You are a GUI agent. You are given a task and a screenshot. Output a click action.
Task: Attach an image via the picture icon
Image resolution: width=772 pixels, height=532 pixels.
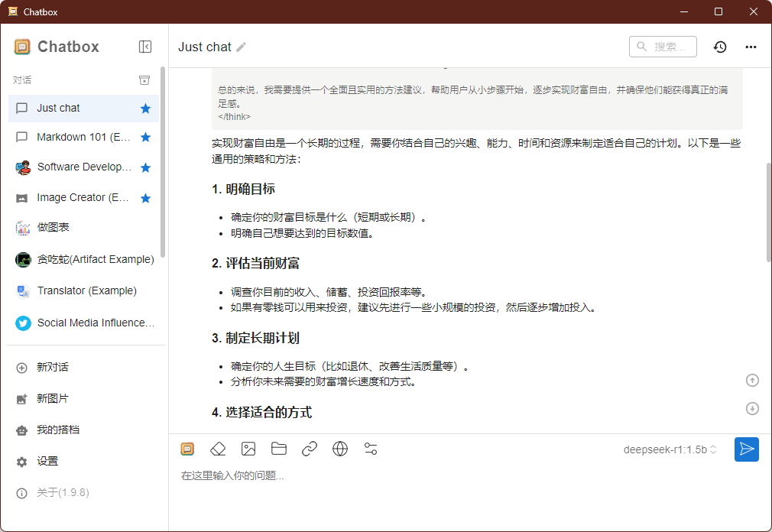248,449
